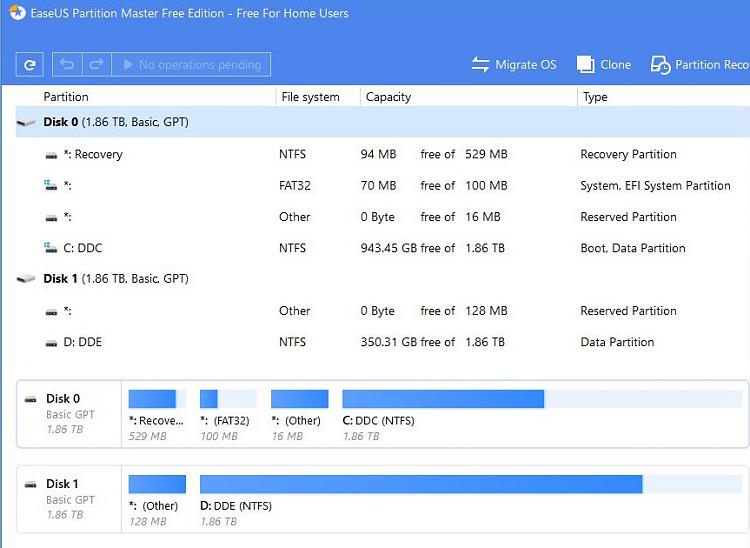750x548 pixels.
Task: Click the redo arrow icon
Action: click(97, 64)
